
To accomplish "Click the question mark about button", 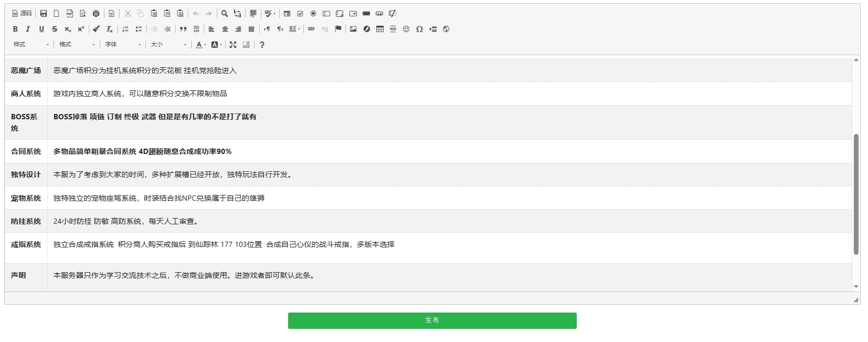I will [x=262, y=45].
